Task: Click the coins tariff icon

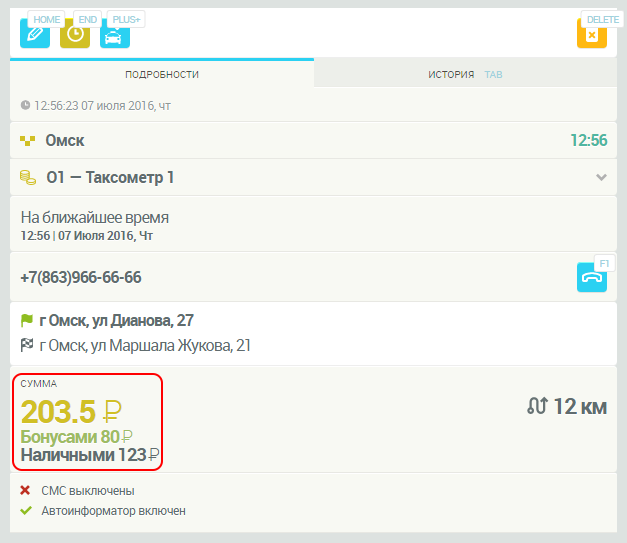Action: point(28,178)
